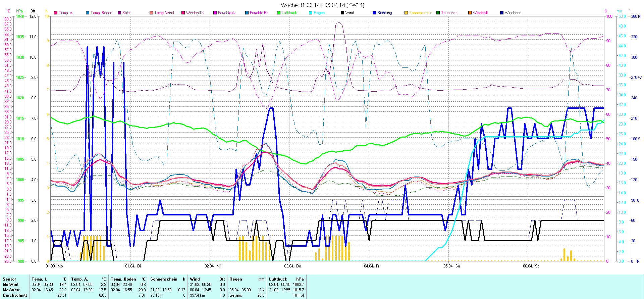This screenshot has height=299, width=644.
Task: Click the Temp. Boden legend swatch
Action: tap(88, 13)
